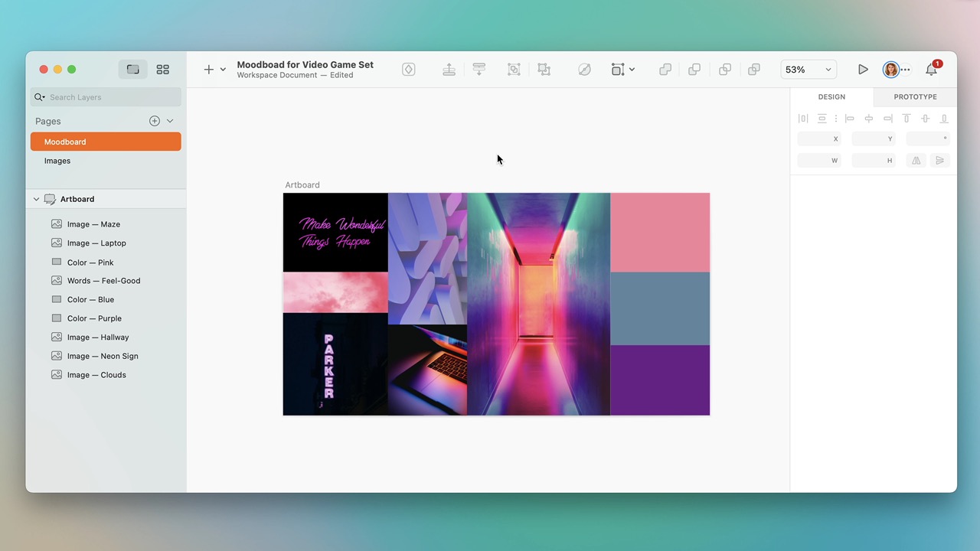Select the Image — Laptop layer

[x=106, y=243]
